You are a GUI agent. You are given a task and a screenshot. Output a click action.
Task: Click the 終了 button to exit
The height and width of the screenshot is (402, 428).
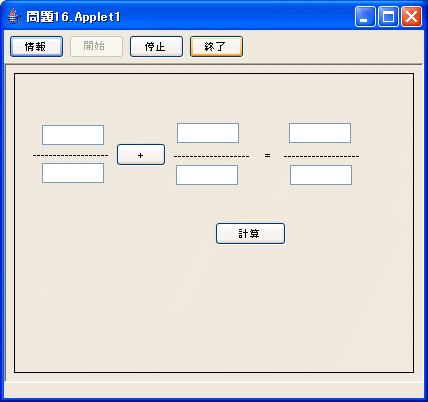coord(216,47)
